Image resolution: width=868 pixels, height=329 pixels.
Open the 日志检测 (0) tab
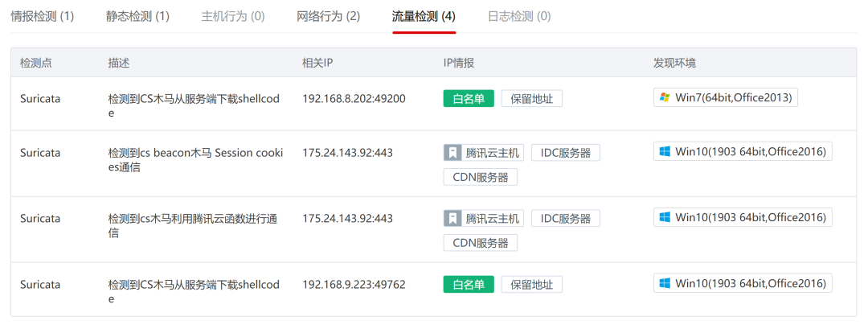coord(519,17)
